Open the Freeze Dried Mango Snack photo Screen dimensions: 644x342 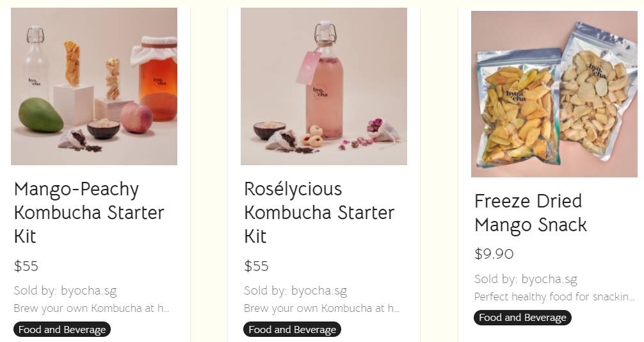click(x=554, y=94)
